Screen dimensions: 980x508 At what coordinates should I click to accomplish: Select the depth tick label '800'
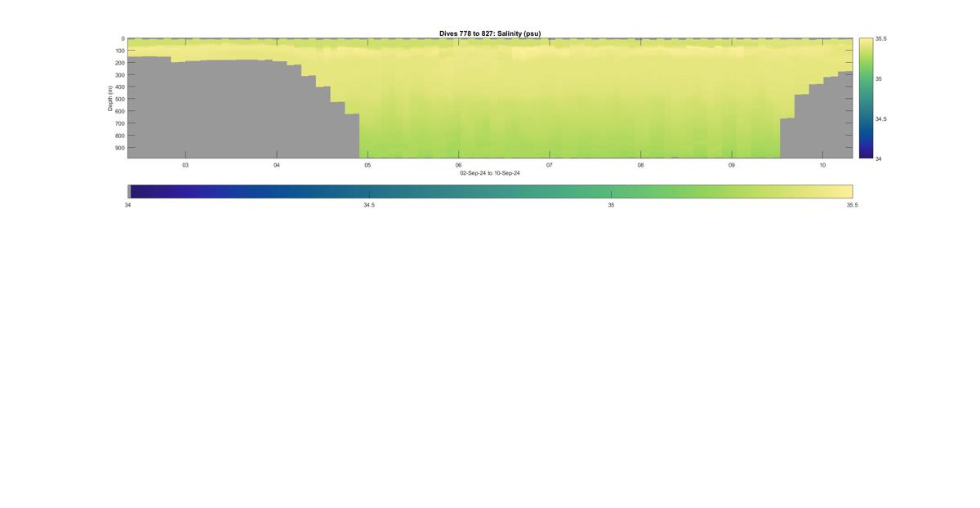(x=120, y=136)
